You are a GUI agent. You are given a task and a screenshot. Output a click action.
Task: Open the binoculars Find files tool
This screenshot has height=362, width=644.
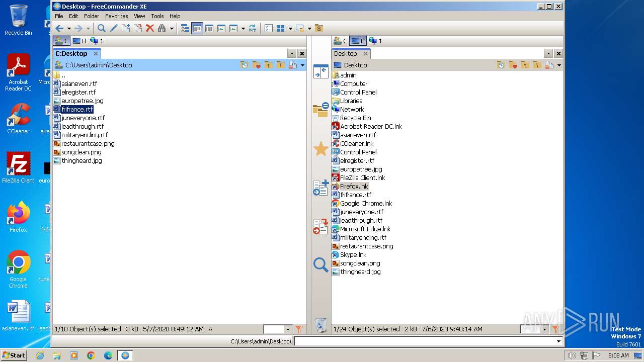tap(162, 29)
